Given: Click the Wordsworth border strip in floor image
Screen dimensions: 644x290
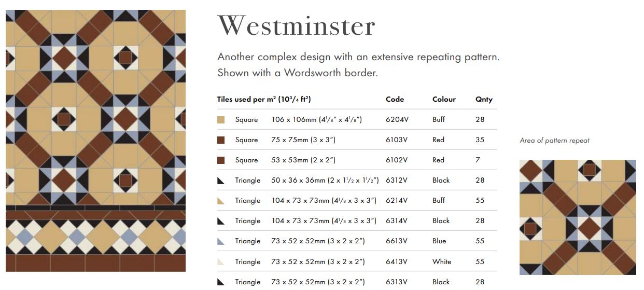Looking at the screenshot, I should 95,239.
